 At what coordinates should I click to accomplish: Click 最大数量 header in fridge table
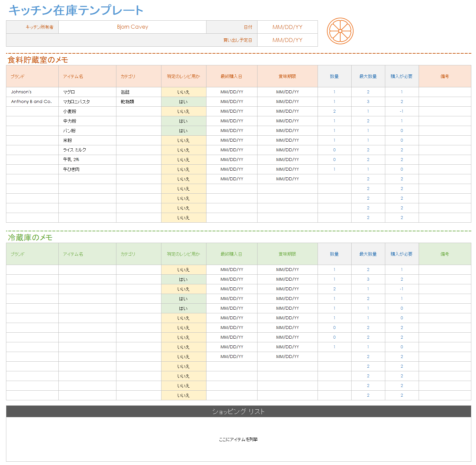(x=368, y=254)
